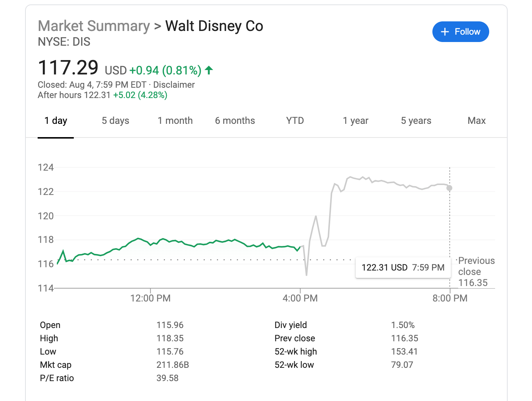Screen dimensions: 532x401
Task: Switch to the 6 months tab
Action: pyautogui.click(x=235, y=121)
